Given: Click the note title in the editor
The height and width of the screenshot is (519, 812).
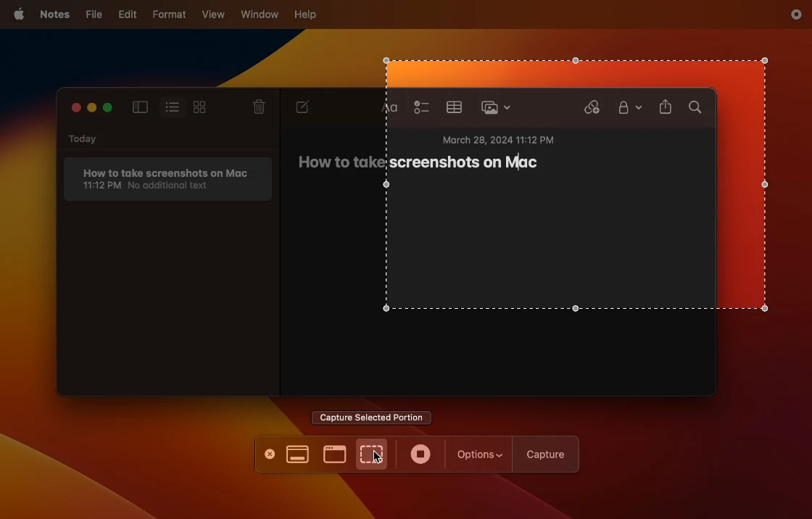Looking at the screenshot, I should [418, 162].
